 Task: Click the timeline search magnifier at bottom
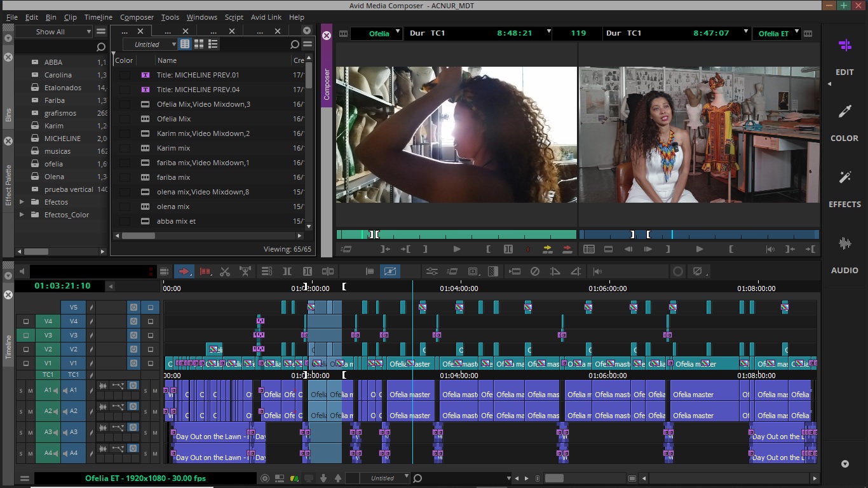[417, 478]
